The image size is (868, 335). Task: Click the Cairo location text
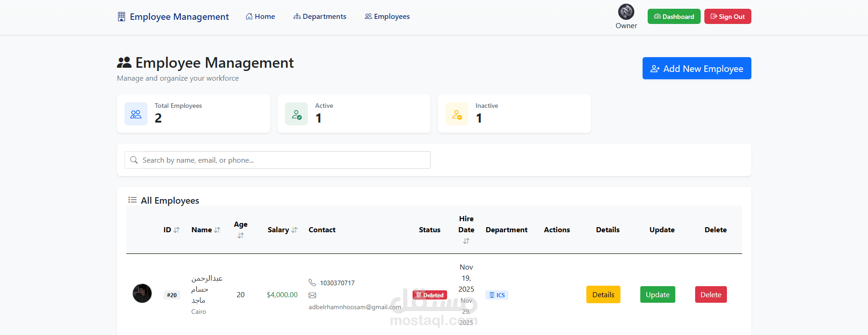[199, 311]
